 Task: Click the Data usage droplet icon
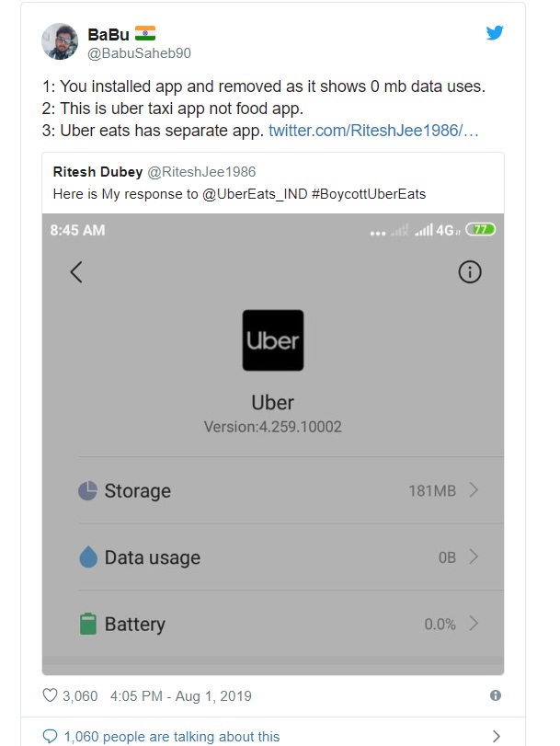88,557
